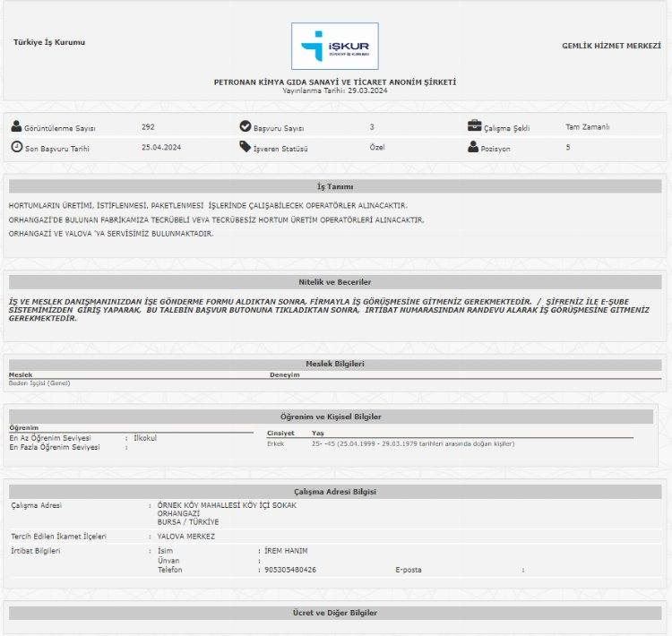Select the Nitelik ve Beceriler section header
The height and width of the screenshot is (636, 672).
(x=335, y=281)
